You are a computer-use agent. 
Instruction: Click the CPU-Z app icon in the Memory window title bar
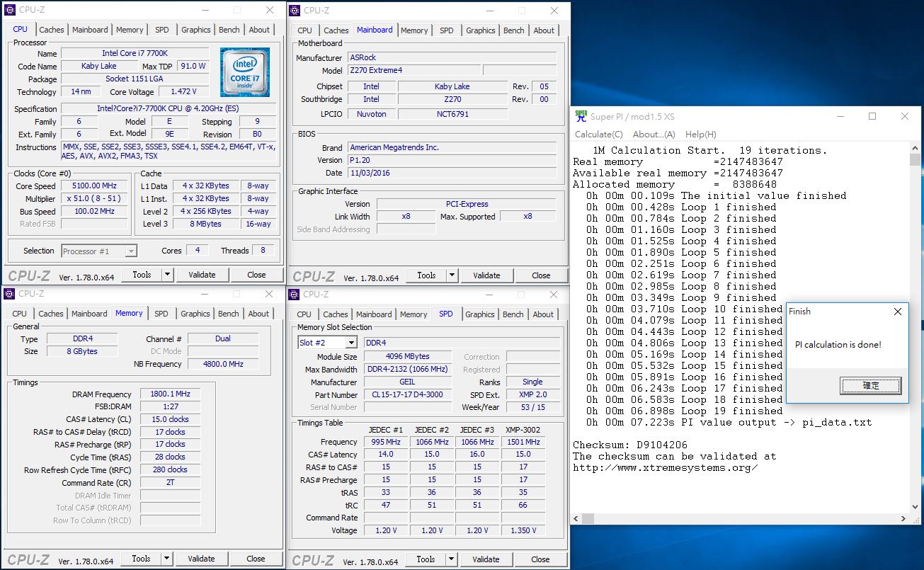click(9, 294)
